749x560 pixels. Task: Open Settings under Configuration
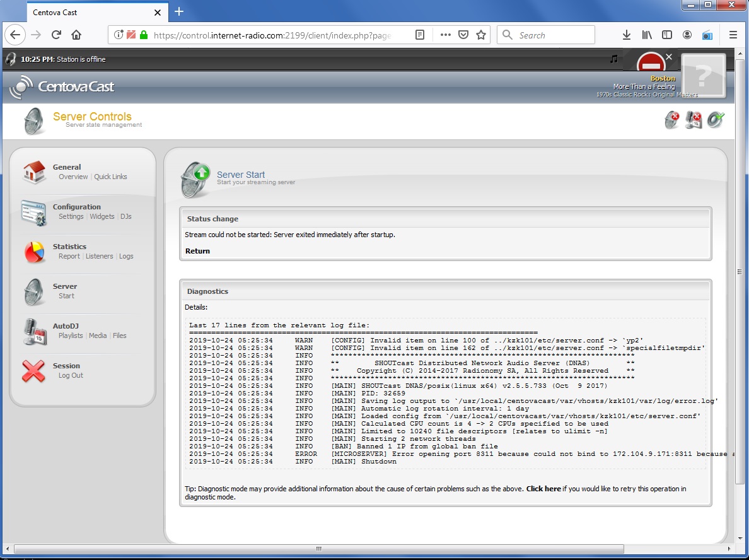pos(71,216)
